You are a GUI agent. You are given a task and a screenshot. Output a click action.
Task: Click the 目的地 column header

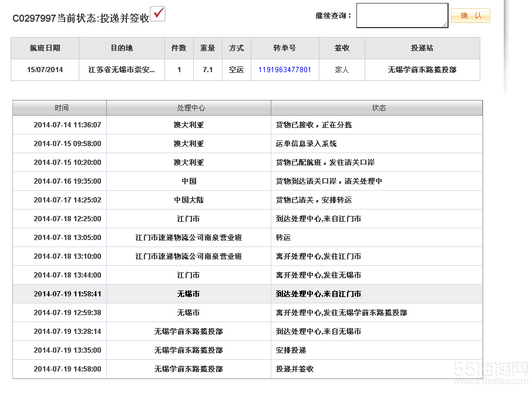122,48
